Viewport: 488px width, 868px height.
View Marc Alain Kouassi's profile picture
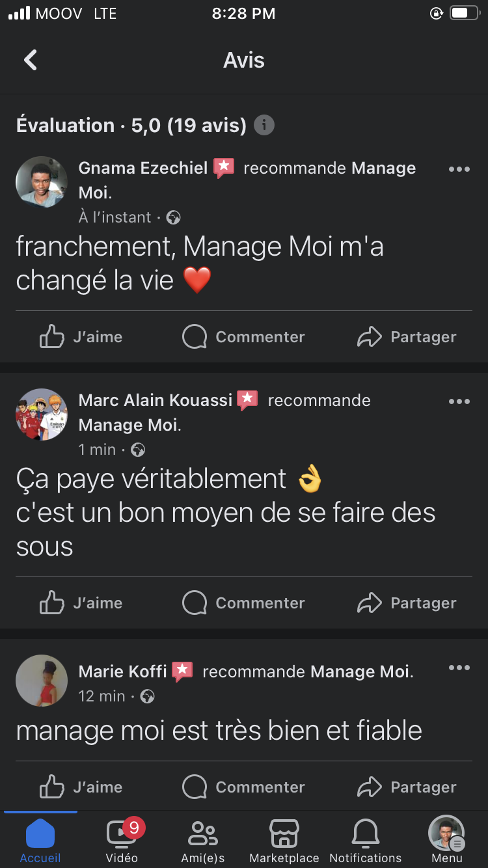tap(42, 414)
